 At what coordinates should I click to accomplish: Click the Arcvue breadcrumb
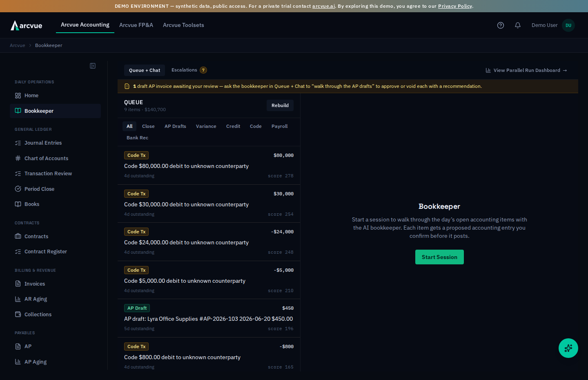(18, 45)
